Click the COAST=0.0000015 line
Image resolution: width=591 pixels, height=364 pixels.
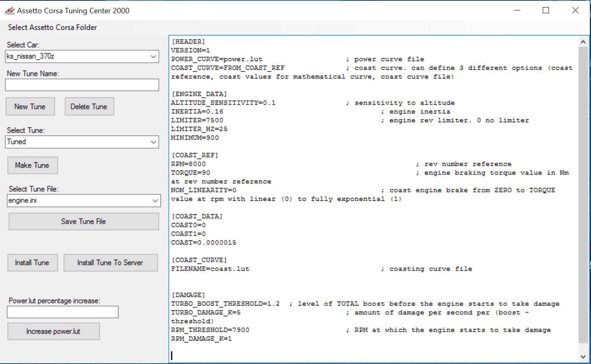204,243
